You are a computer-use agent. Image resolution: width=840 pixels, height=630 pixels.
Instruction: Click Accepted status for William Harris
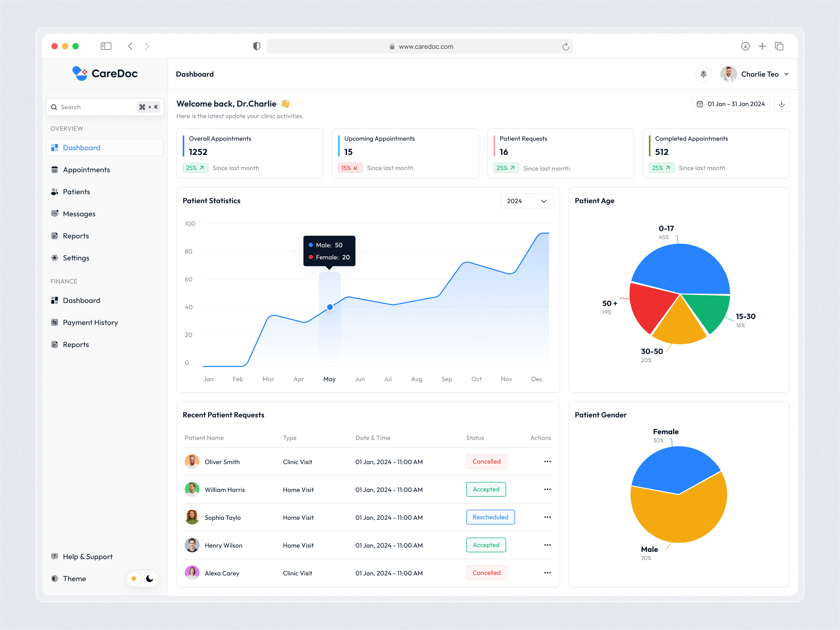point(486,489)
